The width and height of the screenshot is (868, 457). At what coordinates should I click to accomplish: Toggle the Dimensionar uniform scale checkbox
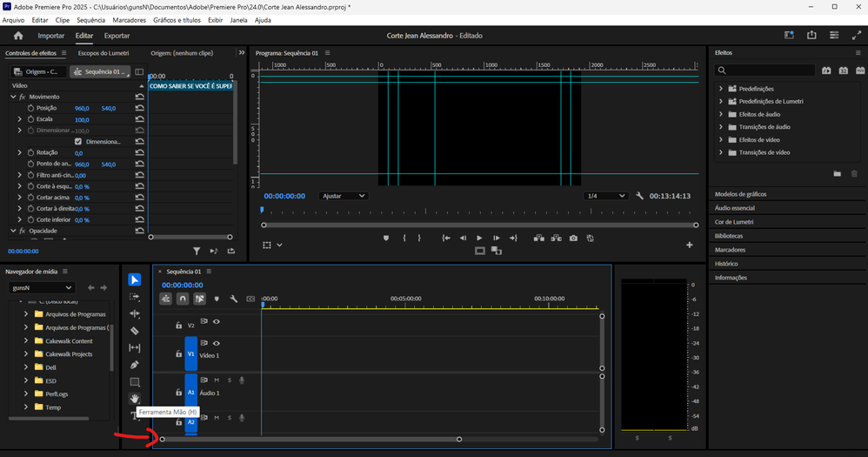pos(78,141)
